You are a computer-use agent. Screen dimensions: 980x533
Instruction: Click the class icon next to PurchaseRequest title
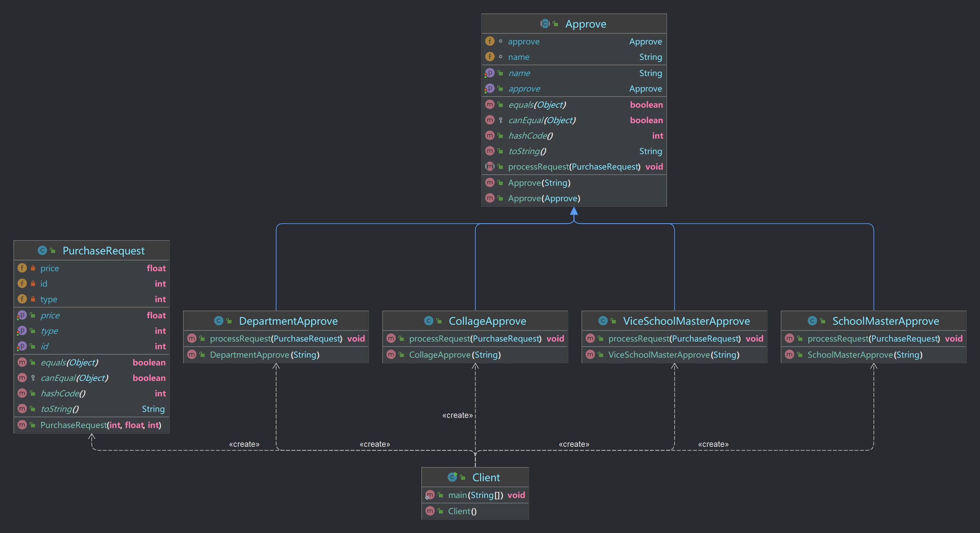tap(42, 250)
